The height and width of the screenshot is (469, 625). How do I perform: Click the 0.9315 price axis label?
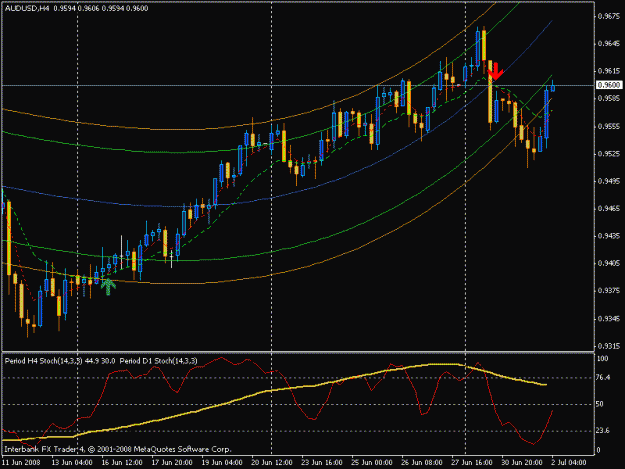tap(609, 346)
